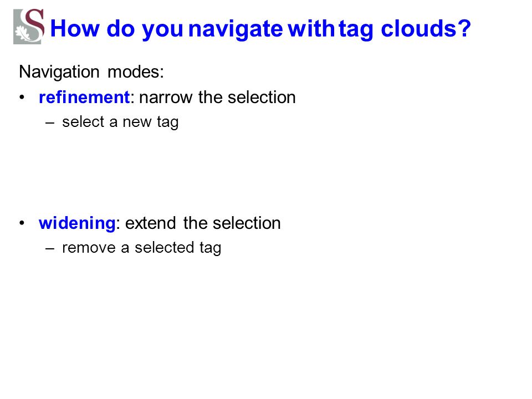Click the word 'clouds?' in the title
This screenshot has height=399, width=532.
[426, 28]
